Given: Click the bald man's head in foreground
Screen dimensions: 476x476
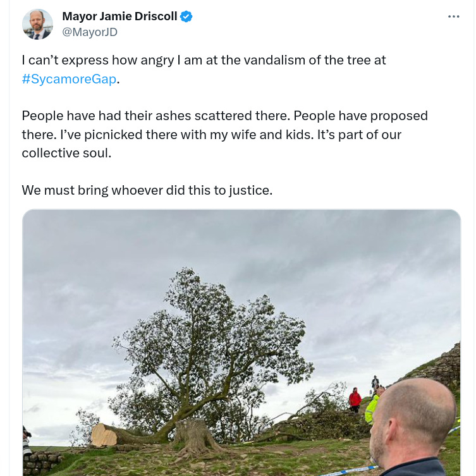Looking at the screenshot, I should [x=413, y=420].
